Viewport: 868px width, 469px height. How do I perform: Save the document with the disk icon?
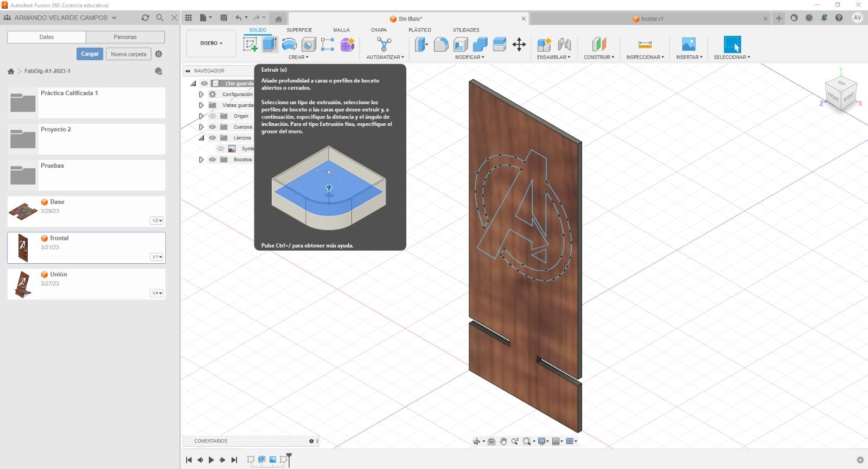(224, 18)
